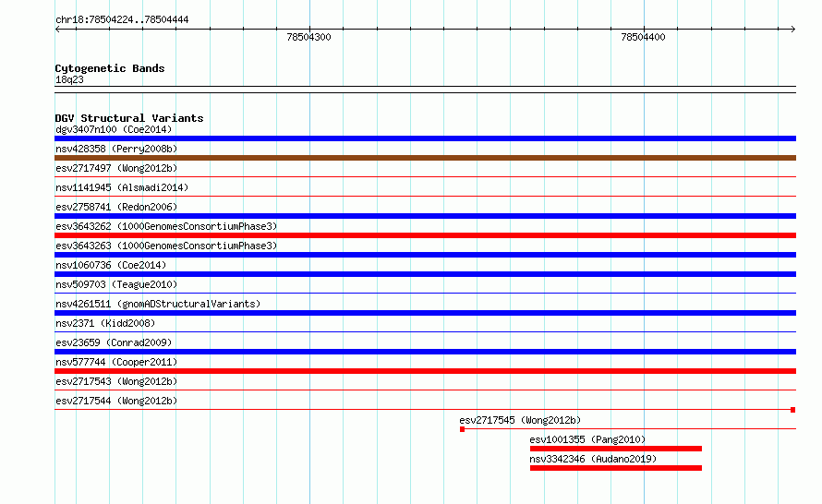Open the esv2717543 (Wong2012b) label

(116, 381)
